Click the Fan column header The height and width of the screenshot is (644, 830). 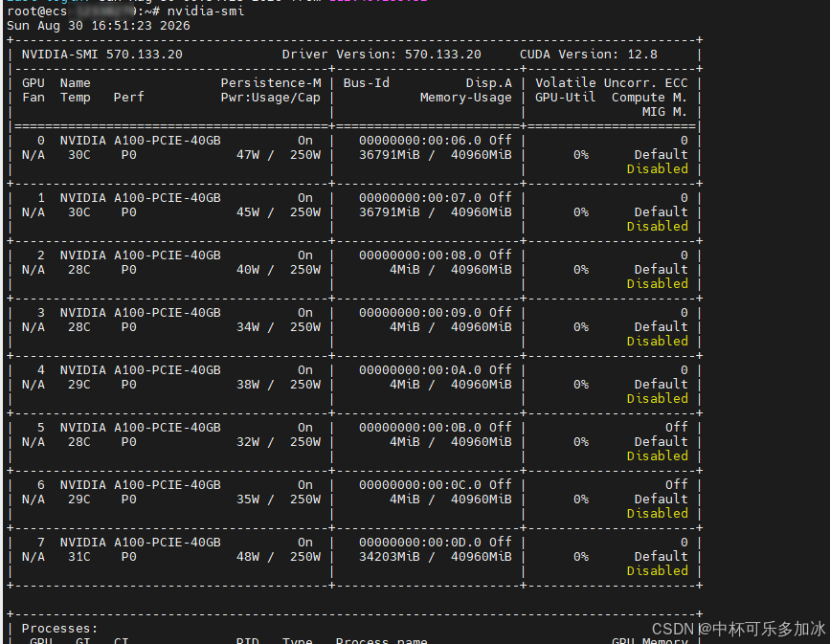click(x=34, y=98)
